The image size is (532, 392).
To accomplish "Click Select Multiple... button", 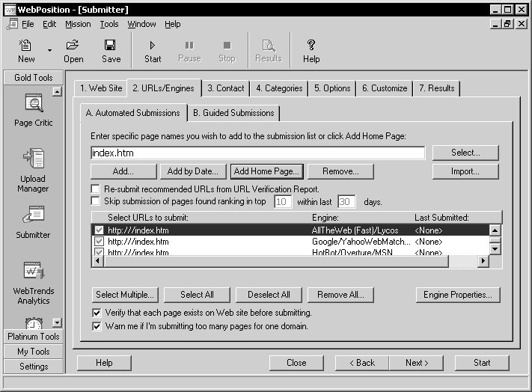I will click(125, 295).
